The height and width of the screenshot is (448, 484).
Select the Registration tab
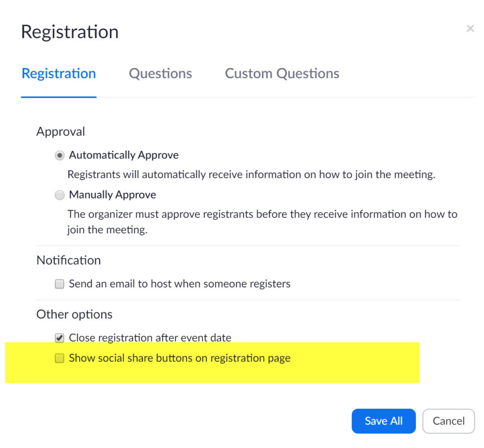[x=58, y=73]
